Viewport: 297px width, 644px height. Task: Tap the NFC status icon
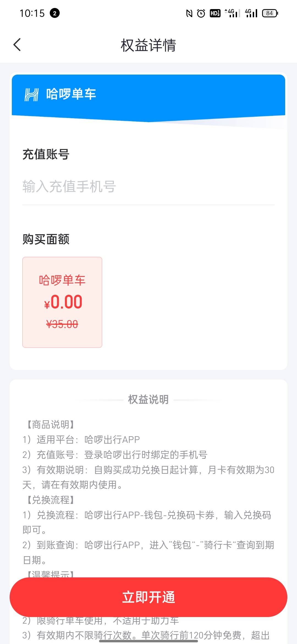(189, 13)
